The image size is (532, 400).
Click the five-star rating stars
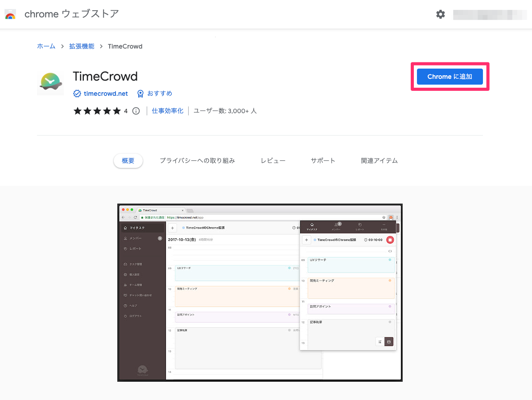coord(98,111)
